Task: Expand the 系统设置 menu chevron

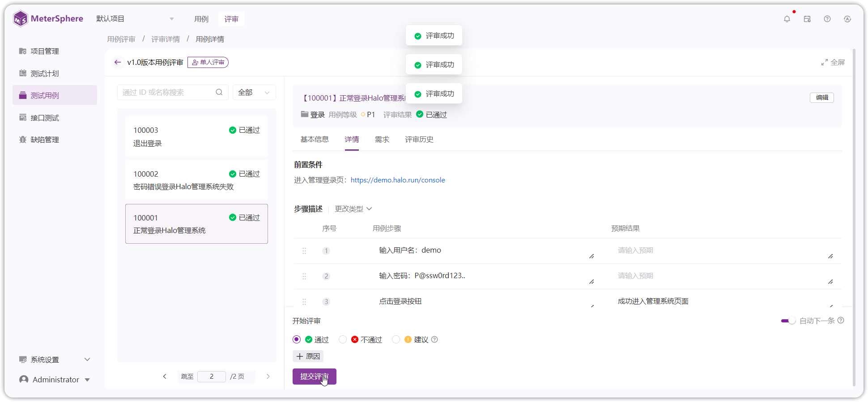Action: pyautogui.click(x=87, y=360)
